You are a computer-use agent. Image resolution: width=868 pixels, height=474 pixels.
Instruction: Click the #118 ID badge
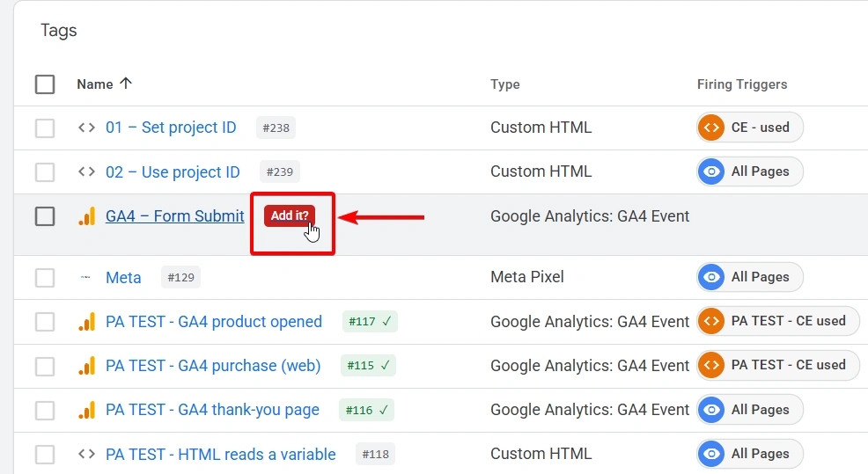(375, 454)
